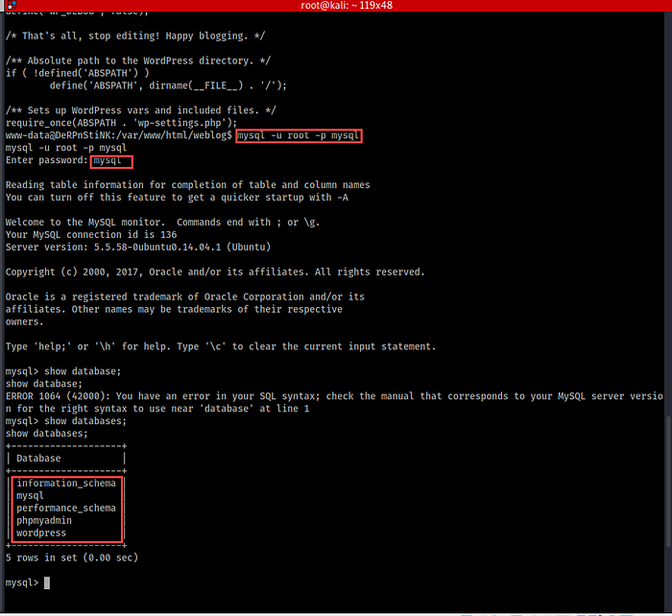This screenshot has width=672, height=616.
Task: Click the highlighted 'mysql -u root -p mysql' command
Action: pos(299,136)
